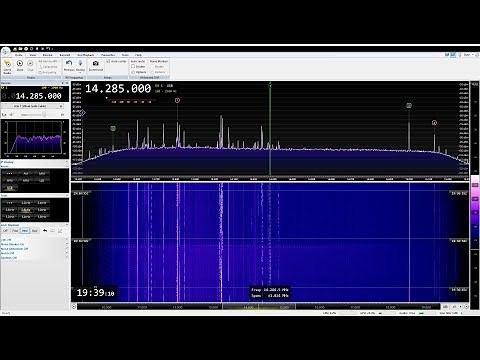
Task: Expand the Noise Reduction: Off row
Action: (x=34, y=249)
